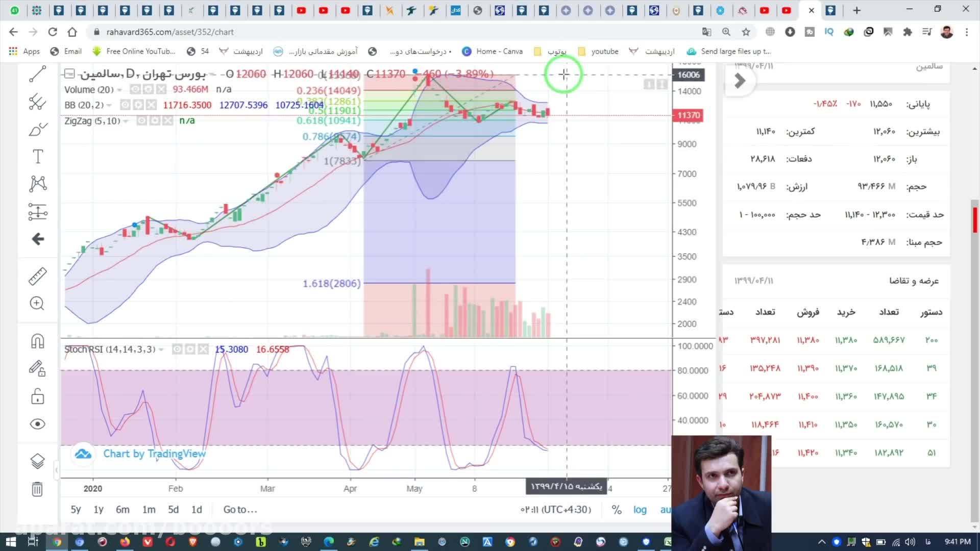
Task: Select the 1y time range
Action: click(x=99, y=510)
